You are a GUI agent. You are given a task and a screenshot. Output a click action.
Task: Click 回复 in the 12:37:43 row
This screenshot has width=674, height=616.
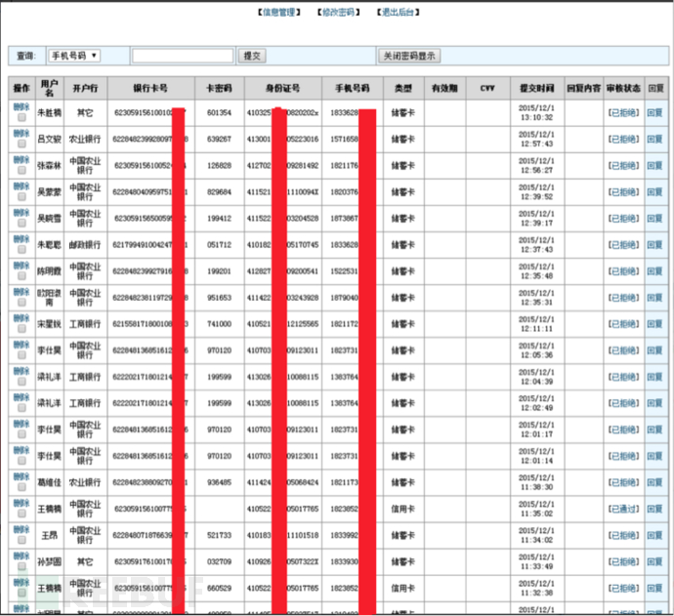pyautogui.click(x=654, y=245)
